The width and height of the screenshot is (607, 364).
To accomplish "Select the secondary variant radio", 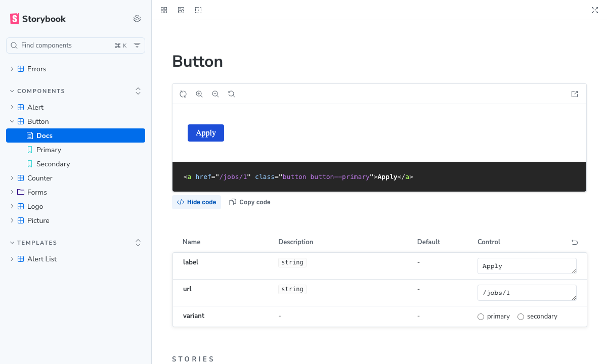I will coord(521,316).
